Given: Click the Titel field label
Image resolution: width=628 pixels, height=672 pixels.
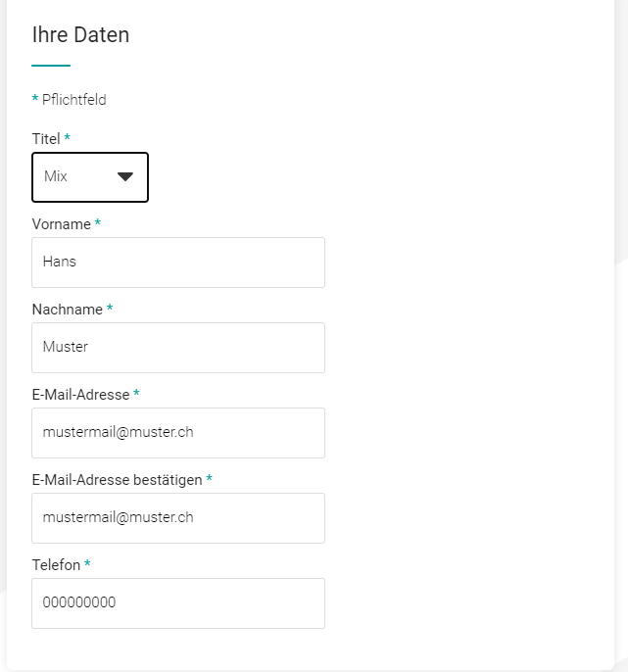Looking at the screenshot, I should pyautogui.click(x=46, y=139).
